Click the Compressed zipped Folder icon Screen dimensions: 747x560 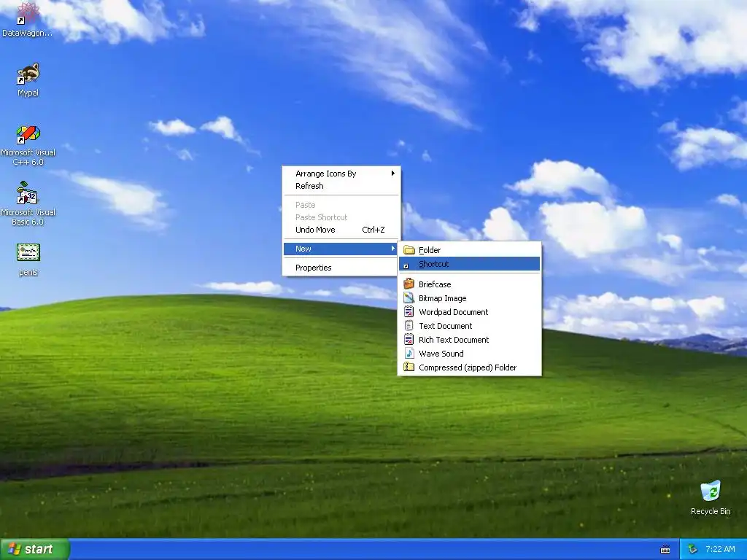(x=409, y=367)
